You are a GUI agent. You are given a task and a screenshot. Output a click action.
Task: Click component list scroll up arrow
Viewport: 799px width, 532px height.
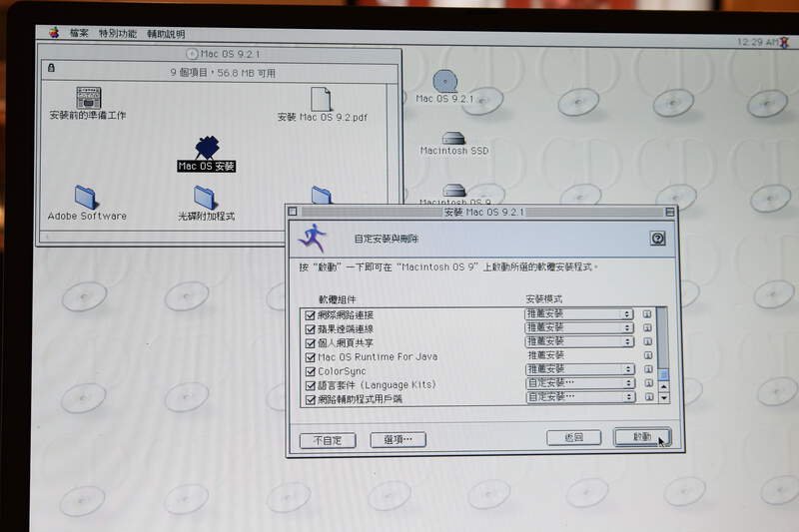663,387
